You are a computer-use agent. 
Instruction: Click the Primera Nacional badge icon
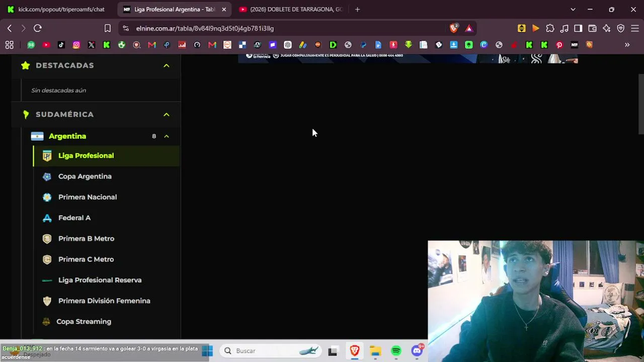pos(47,197)
